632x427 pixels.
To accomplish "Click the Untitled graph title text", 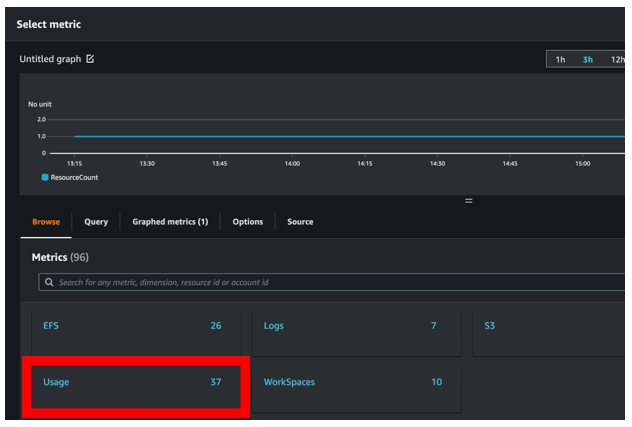I will (x=50, y=60).
